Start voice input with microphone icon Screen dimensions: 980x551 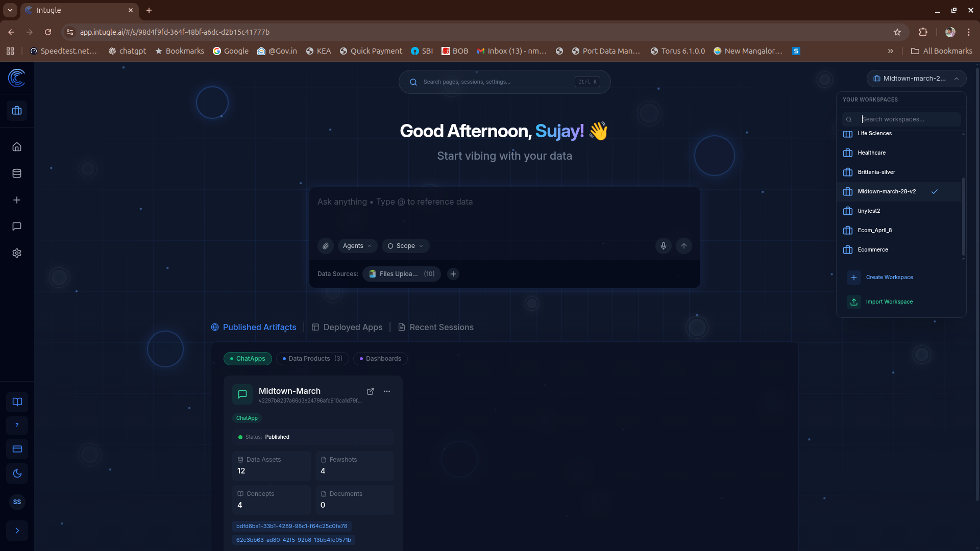pyautogui.click(x=664, y=246)
